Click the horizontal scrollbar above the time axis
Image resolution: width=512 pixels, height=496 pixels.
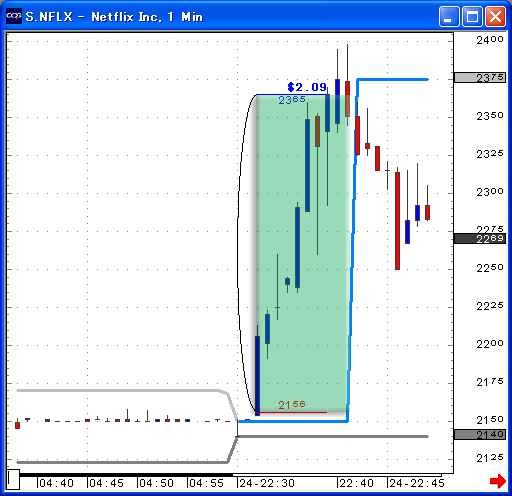230,475
